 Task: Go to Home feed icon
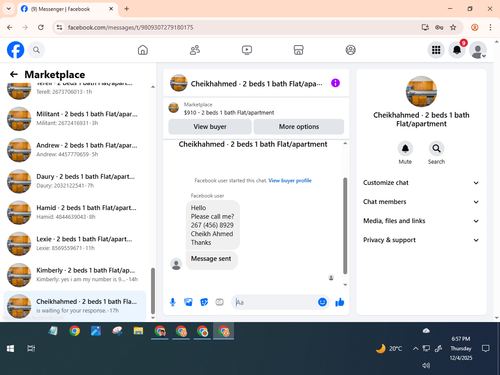143,50
